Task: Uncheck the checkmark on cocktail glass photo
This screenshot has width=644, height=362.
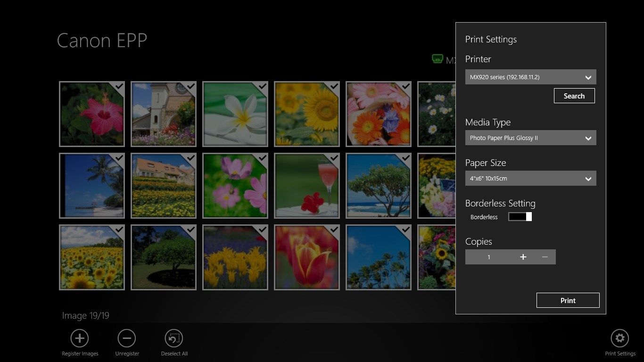Action: (334, 158)
